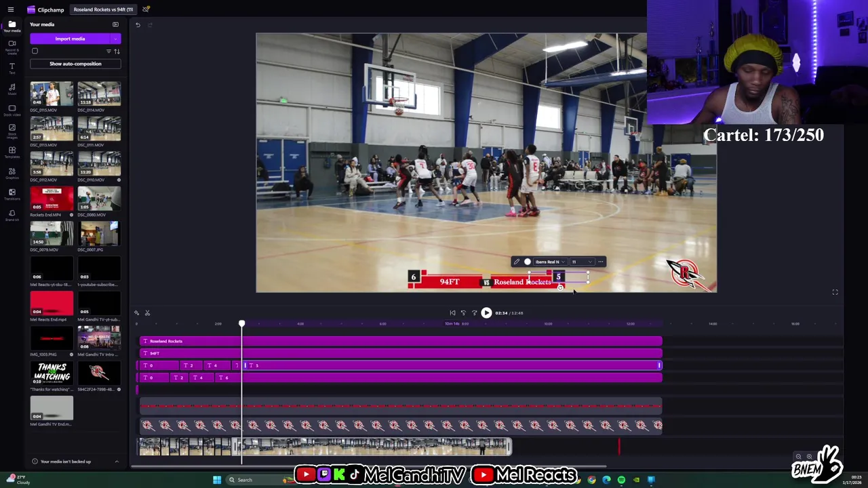868x488 pixels.
Task: Open the Graphics sidebar panel
Action: click(x=12, y=173)
